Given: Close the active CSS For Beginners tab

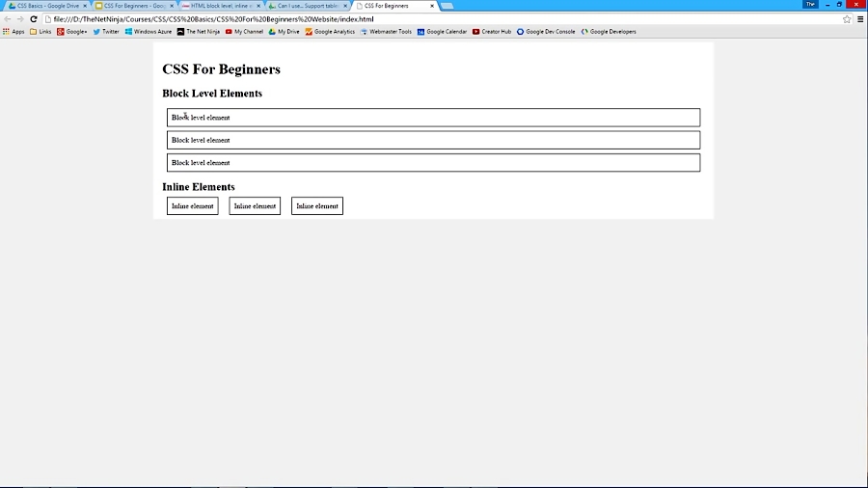Looking at the screenshot, I should pyautogui.click(x=432, y=6).
